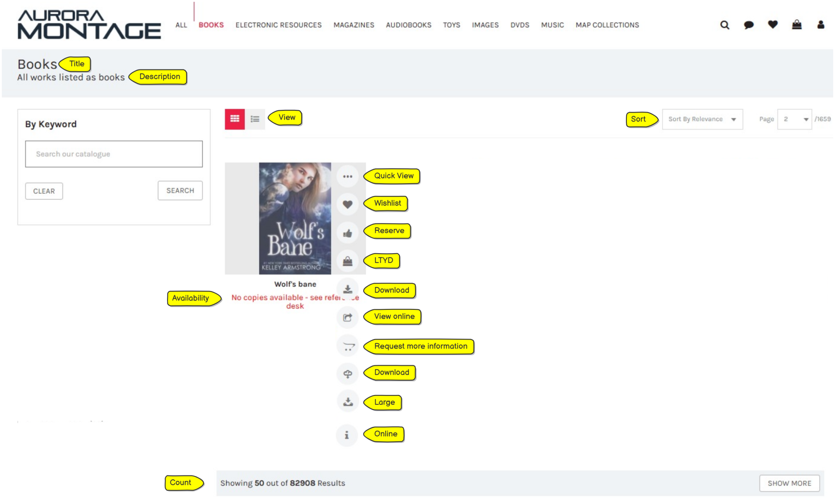
Task: Click the three-dots Quick View icon
Action: click(x=347, y=176)
